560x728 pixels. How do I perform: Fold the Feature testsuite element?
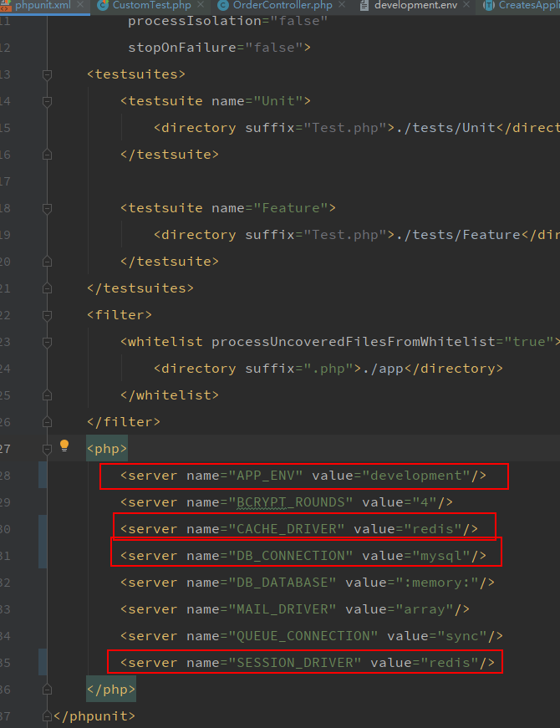coord(48,208)
